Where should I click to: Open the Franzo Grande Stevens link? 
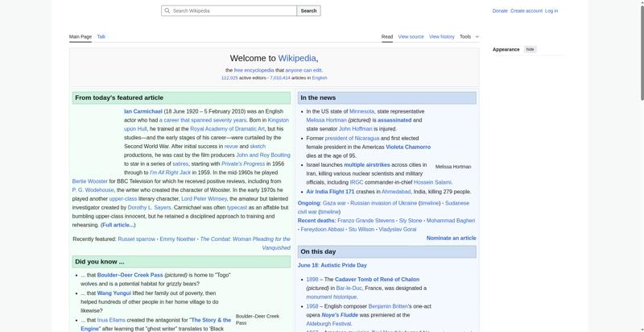[x=365, y=221]
